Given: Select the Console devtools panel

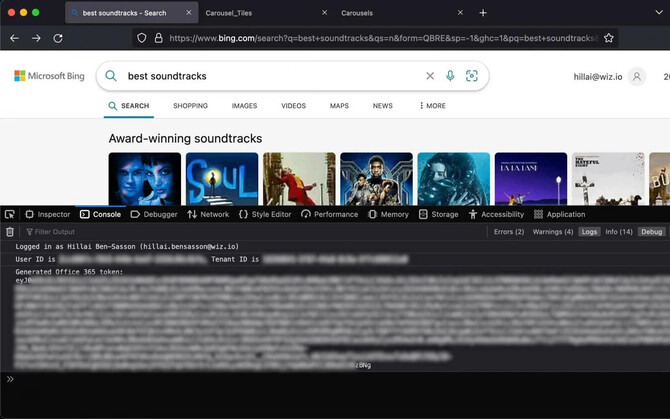Looking at the screenshot, I should 100,214.
